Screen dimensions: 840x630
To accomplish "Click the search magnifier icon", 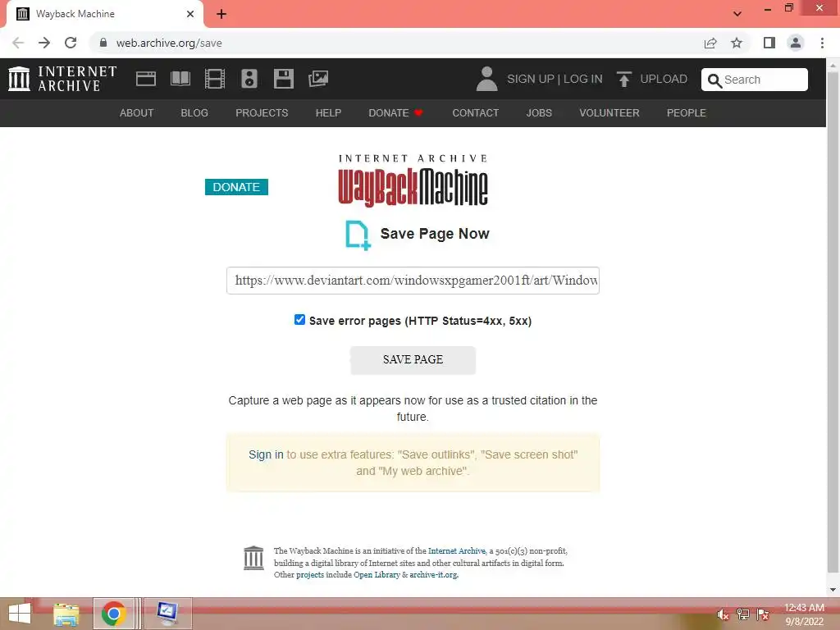I will (x=714, y=80).
